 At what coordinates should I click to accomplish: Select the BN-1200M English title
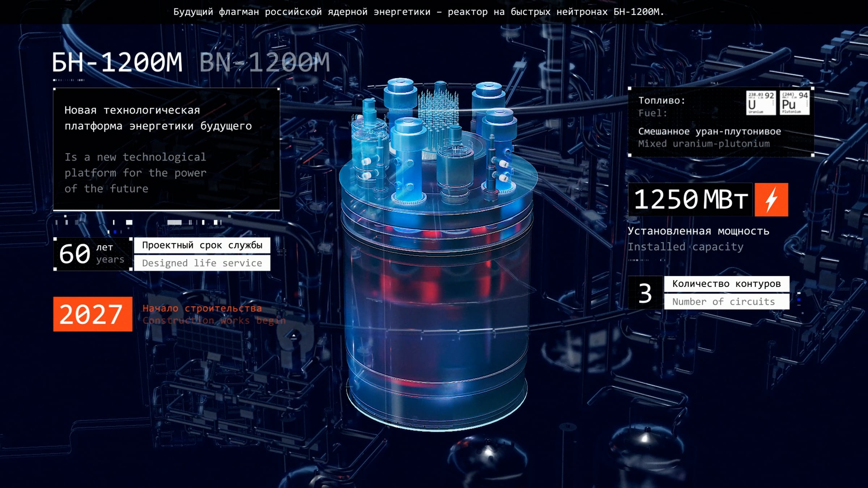click(264, 63)
